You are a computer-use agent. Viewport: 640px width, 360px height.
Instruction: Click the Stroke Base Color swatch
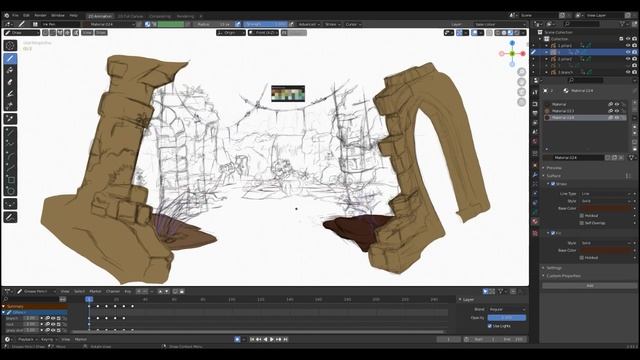coord(606,209)
